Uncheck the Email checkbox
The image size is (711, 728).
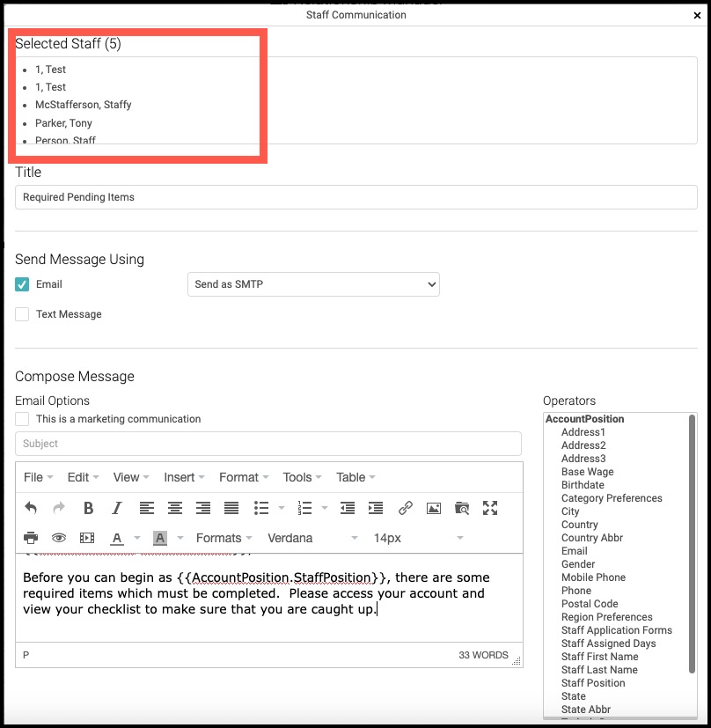pos(22,284)
